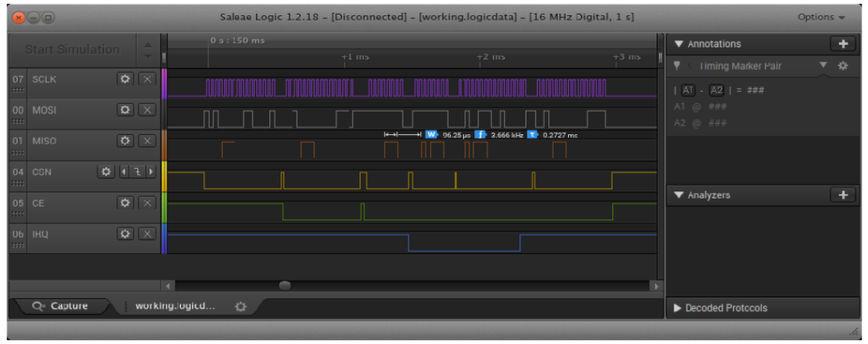Click the purple SCLK color strip
This screenshot has width=868, height=344.
(164, 83)
